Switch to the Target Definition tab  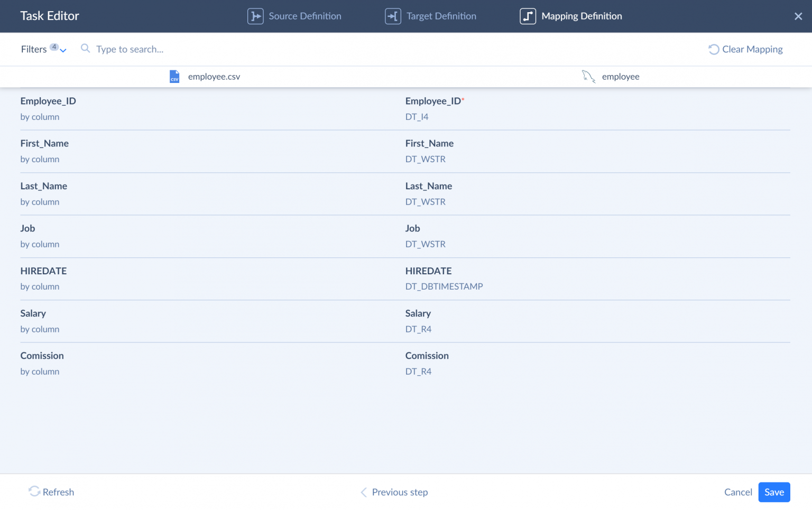coord(441,16)
